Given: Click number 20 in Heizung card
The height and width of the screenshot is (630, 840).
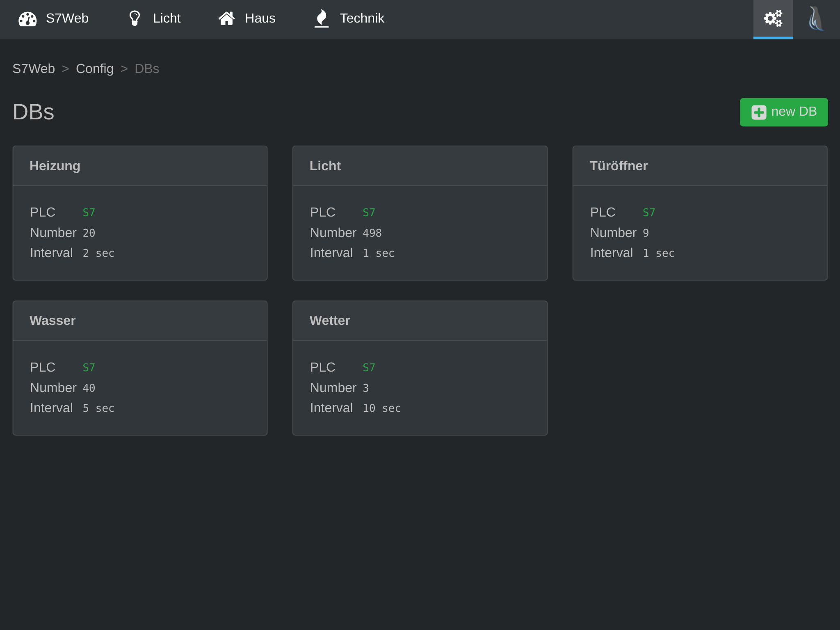Looking at the screenshot, I should (x=89, y=233).
